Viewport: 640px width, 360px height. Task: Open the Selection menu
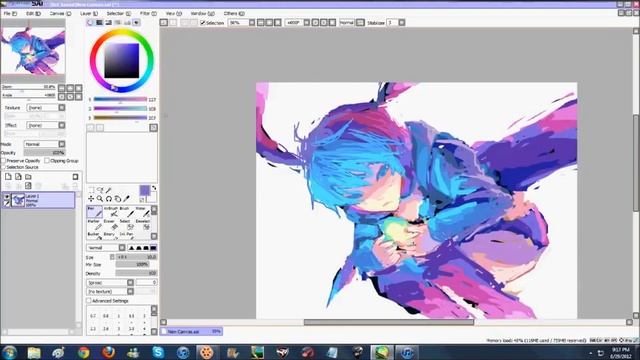[119, 13]
